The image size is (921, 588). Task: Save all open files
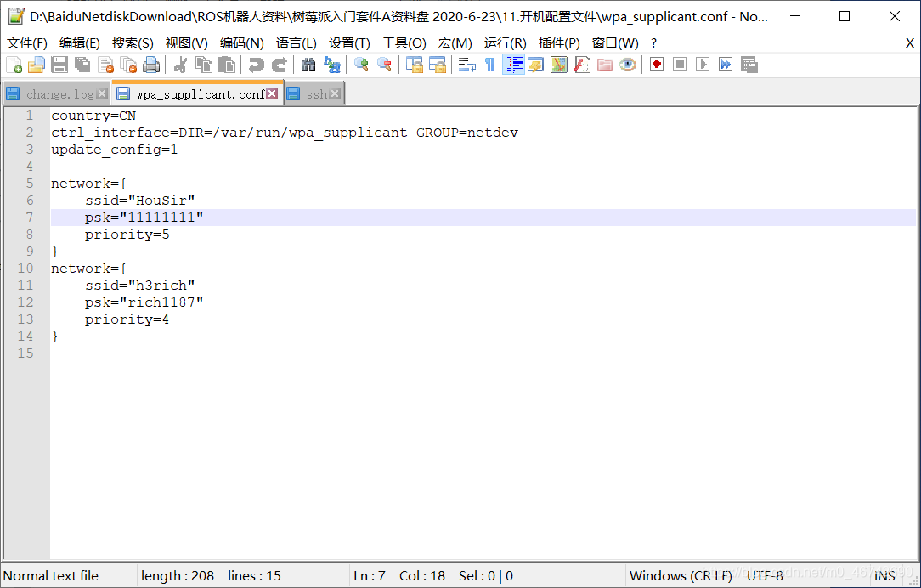coord(82,65)
